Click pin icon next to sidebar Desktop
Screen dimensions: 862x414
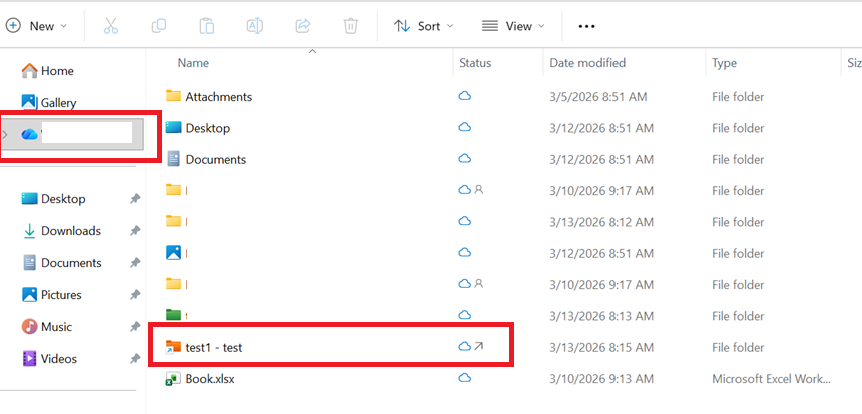tap(135, 199)
